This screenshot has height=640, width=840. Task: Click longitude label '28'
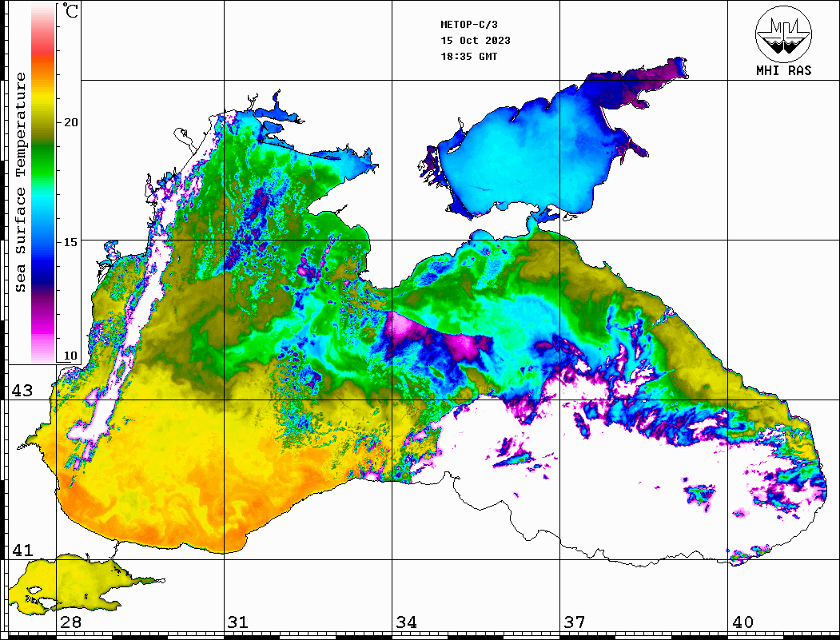(x=70, y=622)
